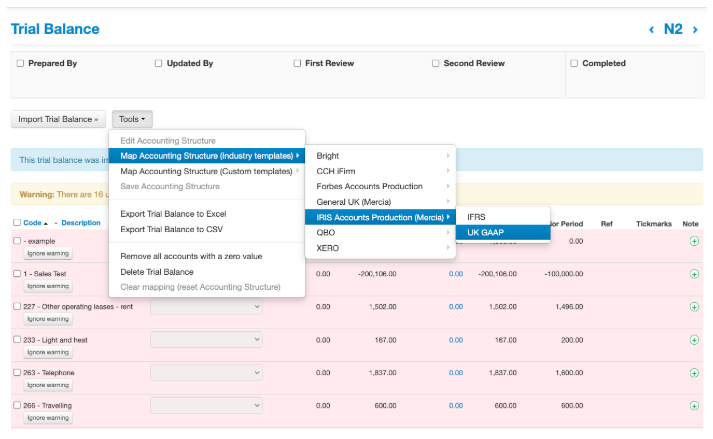Tick the Prepared By checkbox
713x439 pixels.
[x=19, y=63]
